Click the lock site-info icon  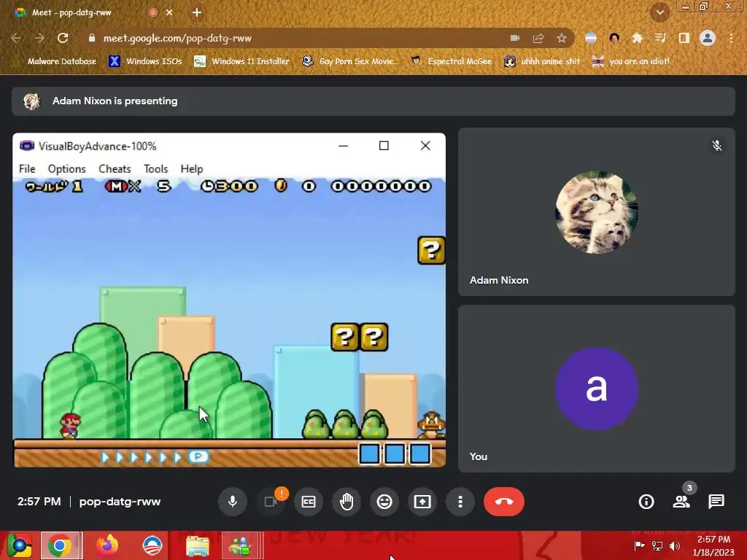tap(92, 38)
